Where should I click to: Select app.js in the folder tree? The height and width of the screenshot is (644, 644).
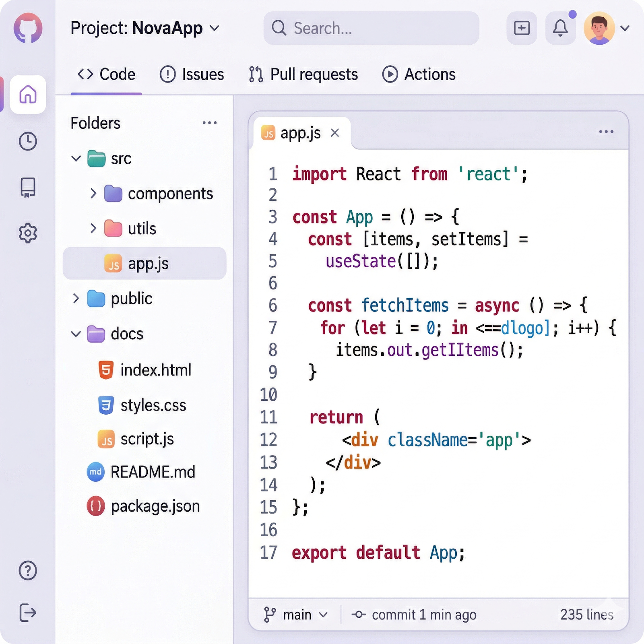(144, 263)
